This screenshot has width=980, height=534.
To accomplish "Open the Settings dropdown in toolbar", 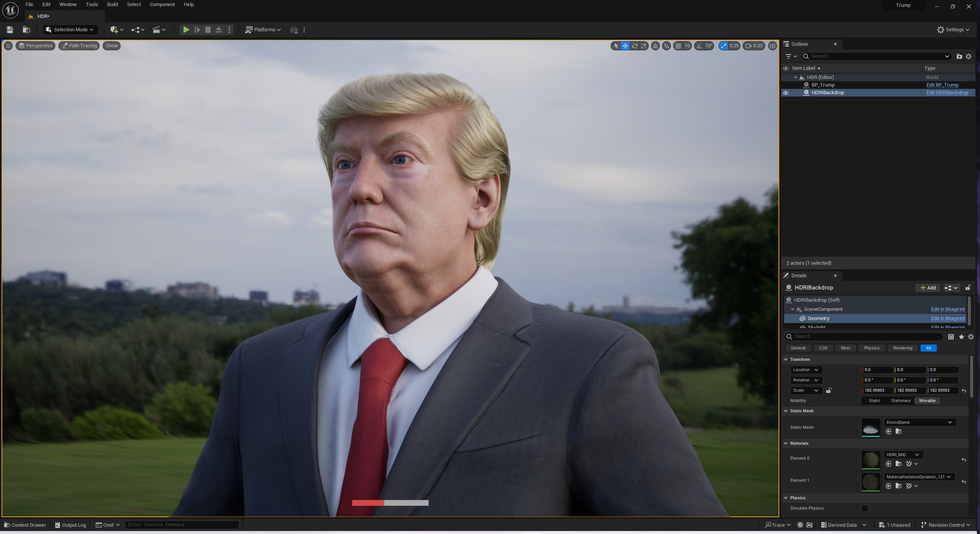I will pyautogui.click(x=953, y=30).
